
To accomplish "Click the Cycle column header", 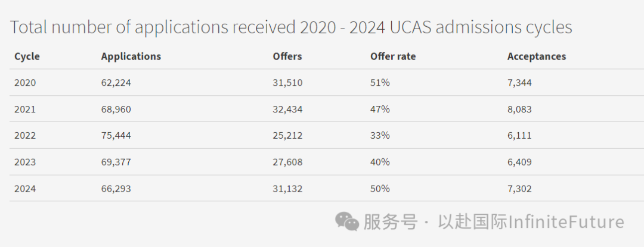I will (x=27, y=57).
